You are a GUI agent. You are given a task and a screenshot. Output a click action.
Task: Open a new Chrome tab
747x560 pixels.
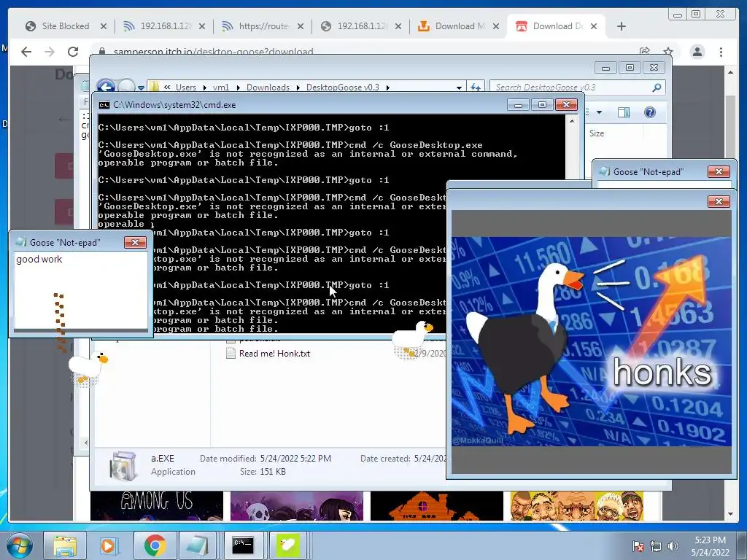622,26
